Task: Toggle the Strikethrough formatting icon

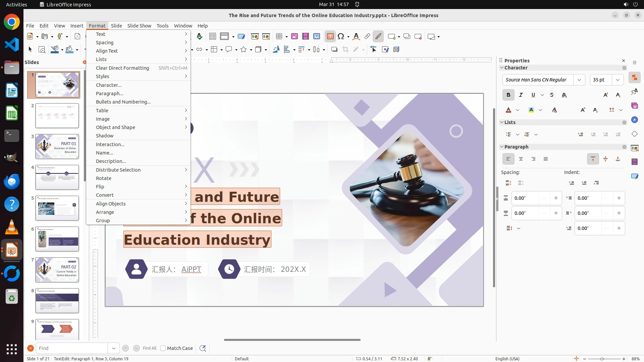Action: coord(552,95)
